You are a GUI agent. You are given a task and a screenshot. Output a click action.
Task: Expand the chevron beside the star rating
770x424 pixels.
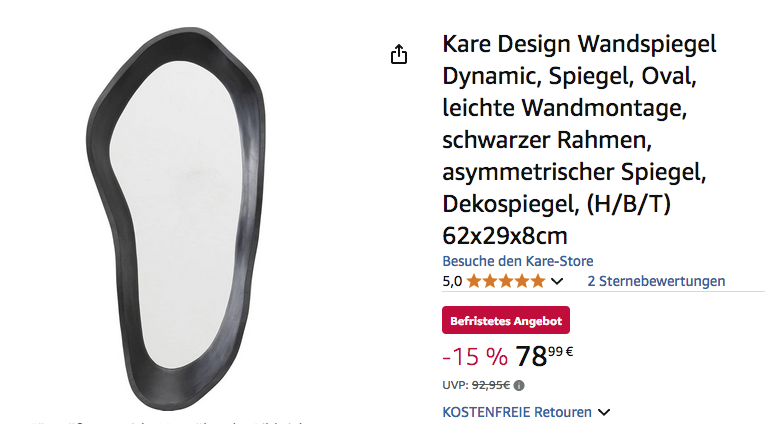coord(556,282)
